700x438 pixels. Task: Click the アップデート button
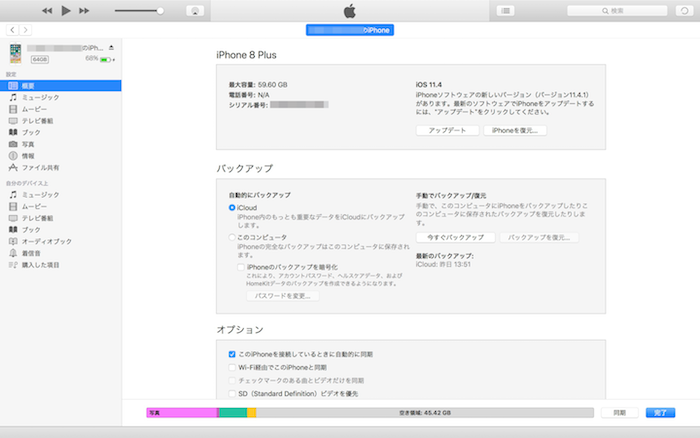(x=447, y=130)
